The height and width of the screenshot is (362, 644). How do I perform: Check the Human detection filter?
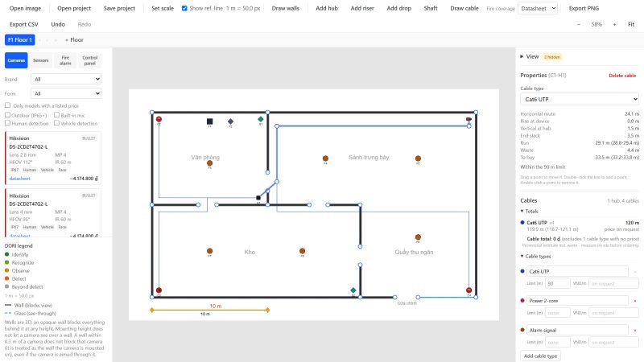pyautogui.click(x=7, y=123)
